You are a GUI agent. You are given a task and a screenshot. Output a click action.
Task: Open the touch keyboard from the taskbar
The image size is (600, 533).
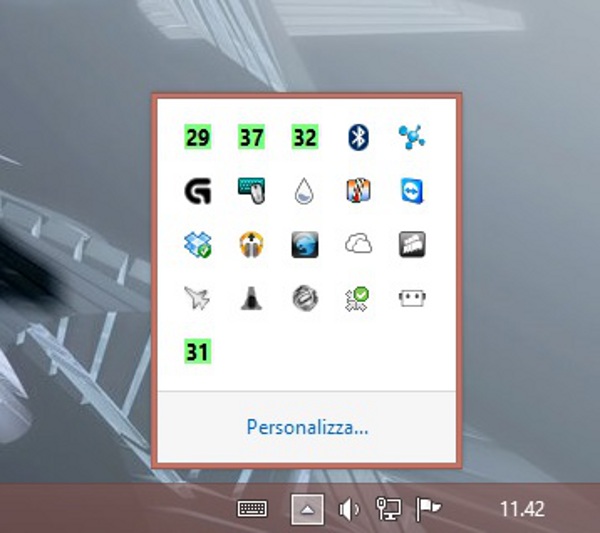(252, 509)
